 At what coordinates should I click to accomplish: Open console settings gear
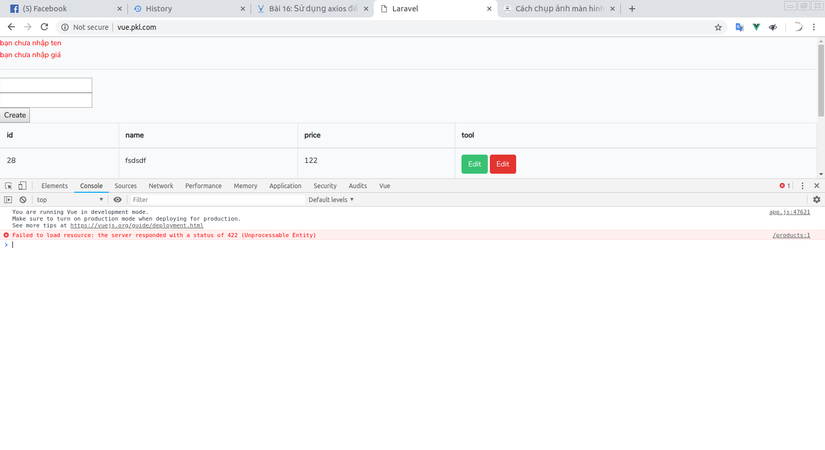click(x=817, y=199)
